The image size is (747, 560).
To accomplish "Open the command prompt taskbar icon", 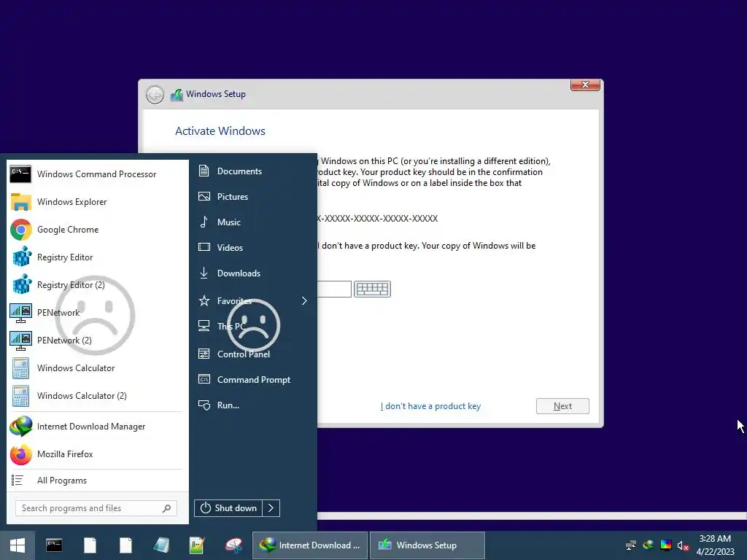I will pyautogui.click(x=54, y=545).
